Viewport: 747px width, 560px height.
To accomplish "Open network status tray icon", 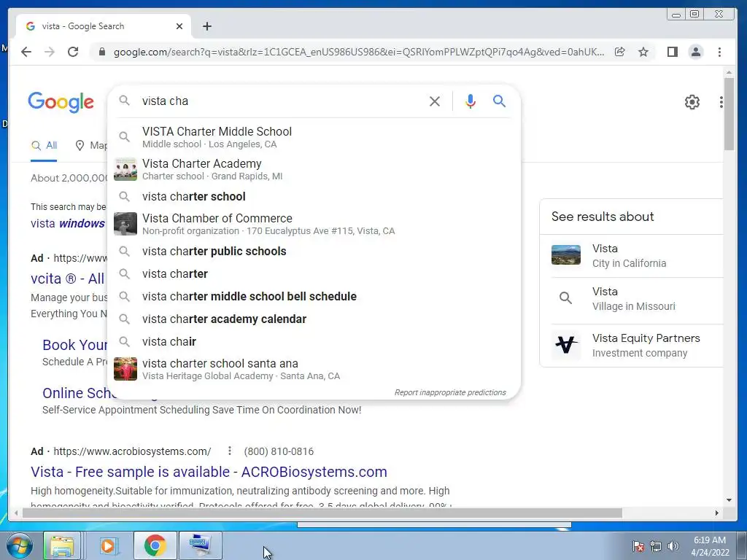I will coord(656,546).
